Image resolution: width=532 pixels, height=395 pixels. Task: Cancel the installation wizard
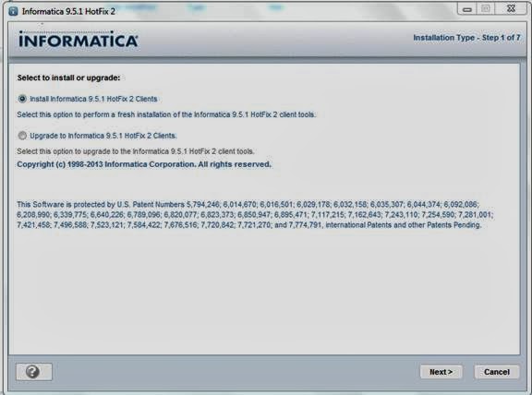[497, 372]
